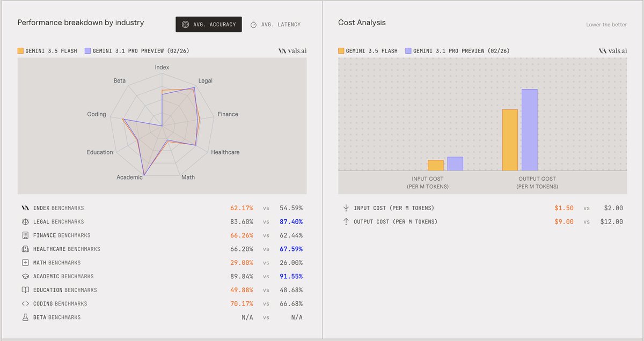Click the 67.59% Healthcare score
This screenshot has height=341, width=644.
[291, 249]
